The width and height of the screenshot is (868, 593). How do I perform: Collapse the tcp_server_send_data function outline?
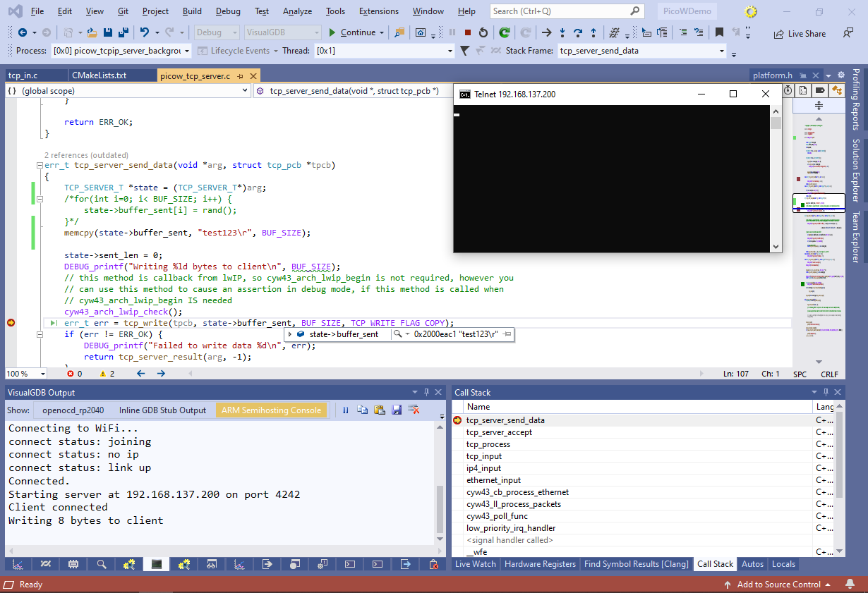pyautogui.click(x=39, y=166)
